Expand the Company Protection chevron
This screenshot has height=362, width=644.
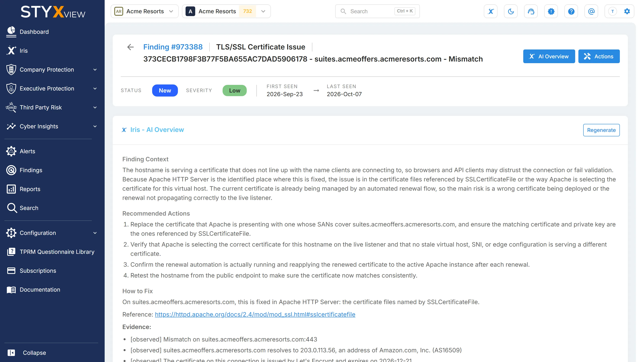(x=95, y=70)
